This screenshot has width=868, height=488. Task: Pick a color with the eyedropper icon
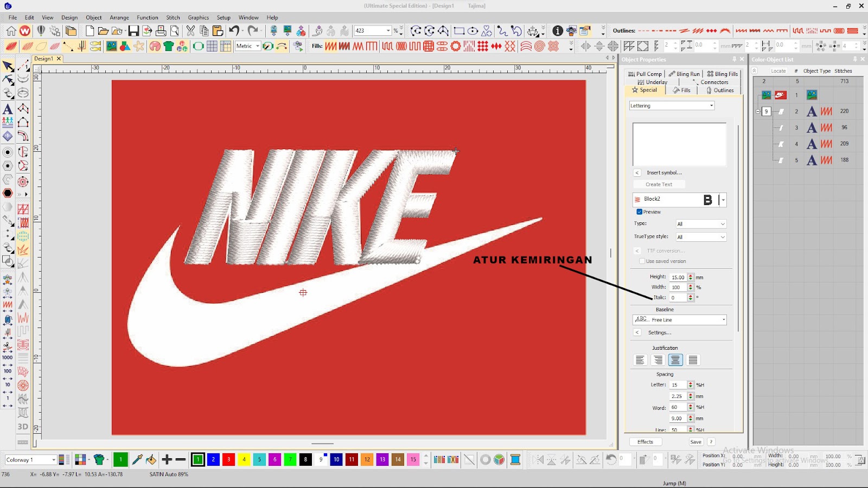137,460
